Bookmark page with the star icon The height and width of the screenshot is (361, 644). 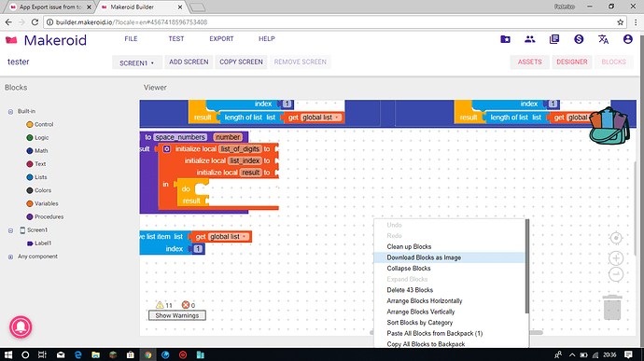click(620, 22)
